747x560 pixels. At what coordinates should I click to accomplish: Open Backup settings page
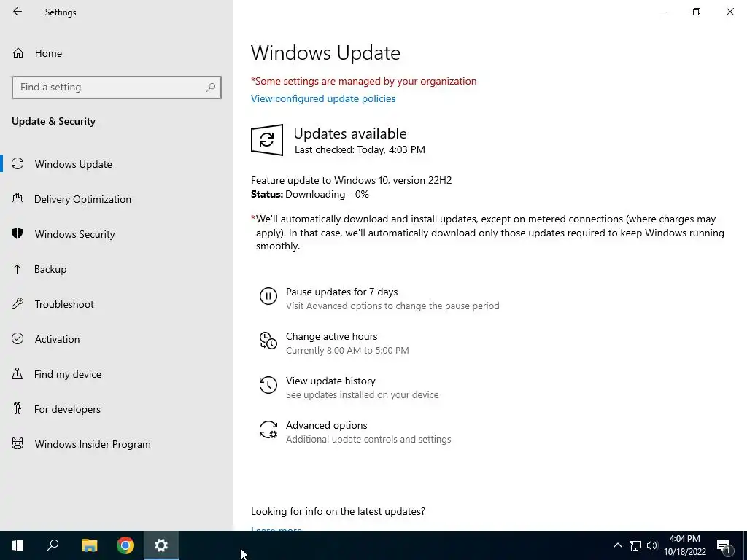(50, 269)
